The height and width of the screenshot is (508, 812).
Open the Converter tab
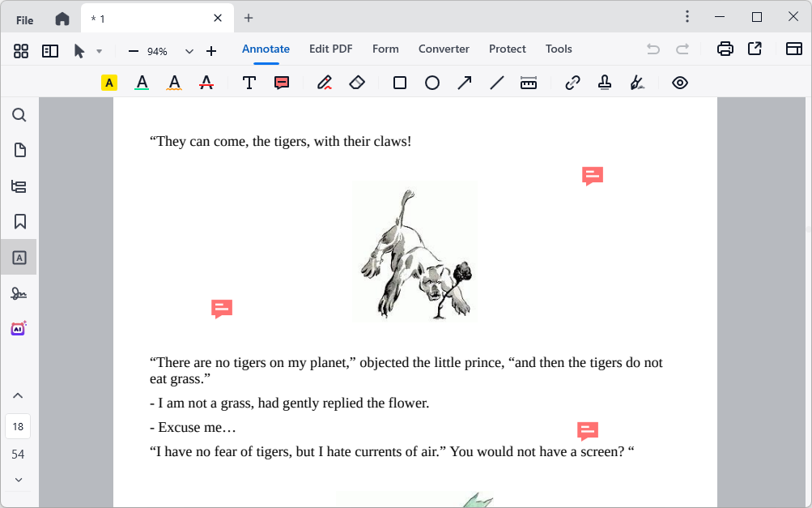pyautogui.click(x=444, y=49)
